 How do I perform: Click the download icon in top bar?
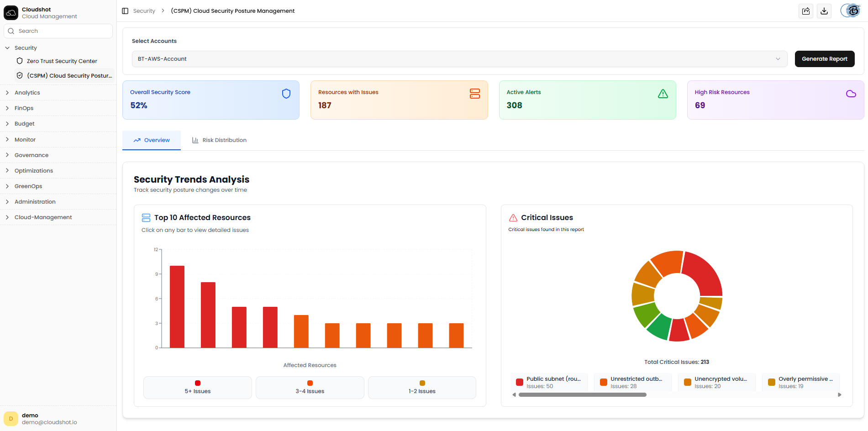coord(824,11)
